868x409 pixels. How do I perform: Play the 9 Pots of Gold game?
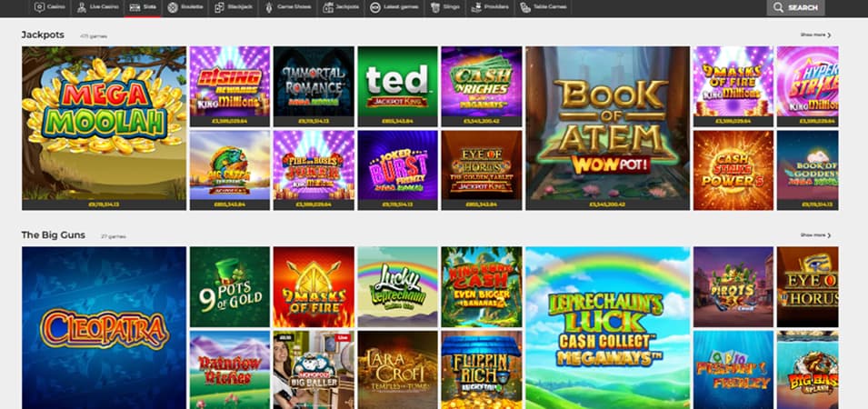[x=229, y=286]
